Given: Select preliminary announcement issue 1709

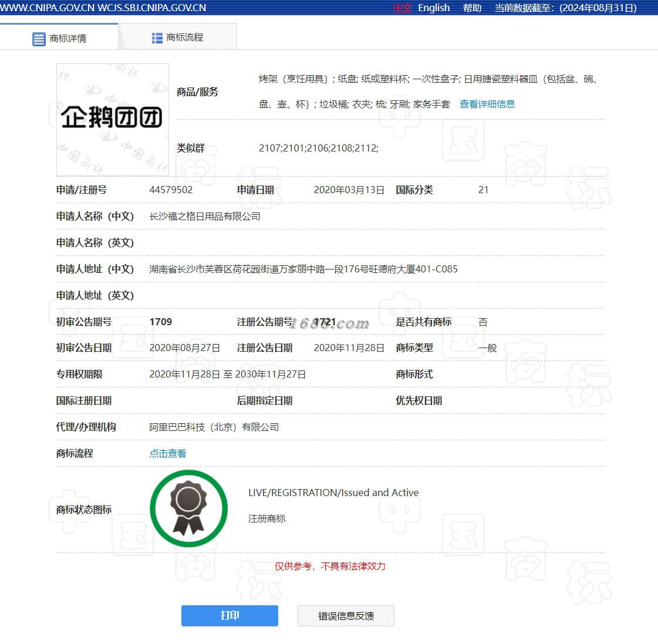Looking at the screenshot, I should [x=161, y=322].
